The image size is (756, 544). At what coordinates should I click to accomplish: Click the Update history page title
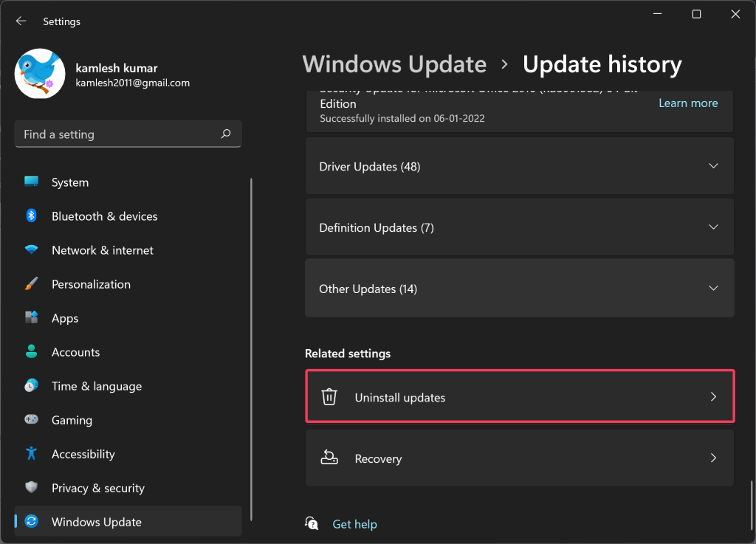(x=602, y=64)
